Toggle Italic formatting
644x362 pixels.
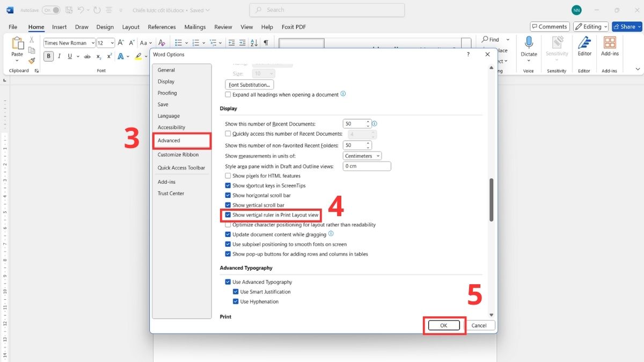pyautogui.click(x=60, y=56)
